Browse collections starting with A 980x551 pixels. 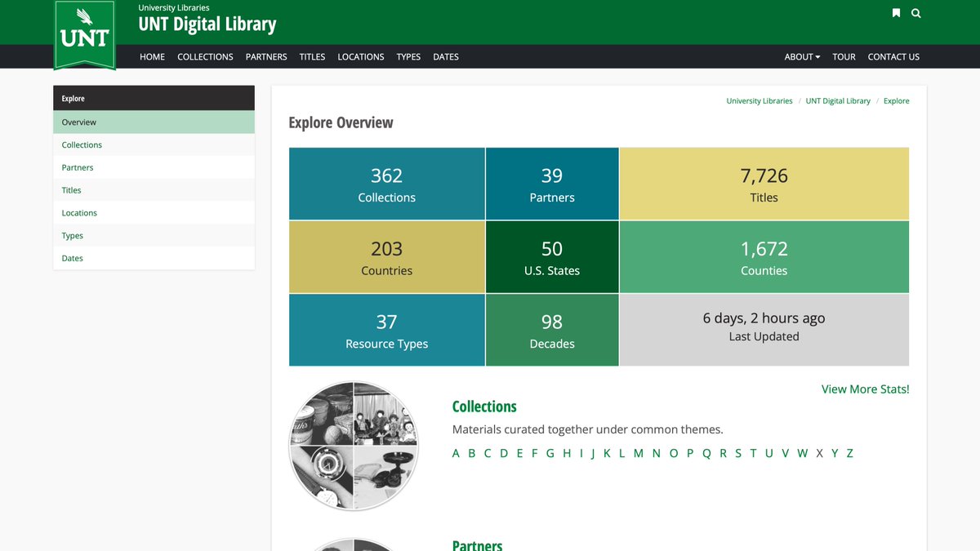[456, 453]
